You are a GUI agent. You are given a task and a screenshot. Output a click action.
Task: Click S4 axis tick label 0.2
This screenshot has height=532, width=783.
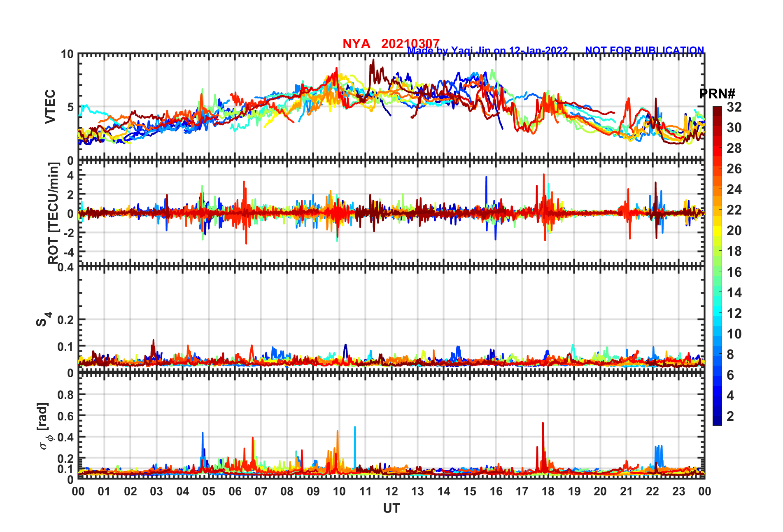coord(66,320)
